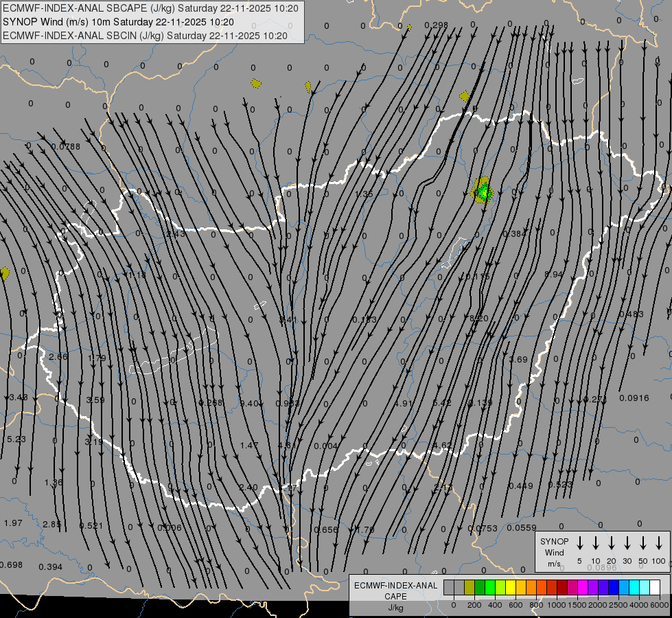This screenshot has height=618, width=672.
Task: Click the map value 1.97
Action: [13, 523]
